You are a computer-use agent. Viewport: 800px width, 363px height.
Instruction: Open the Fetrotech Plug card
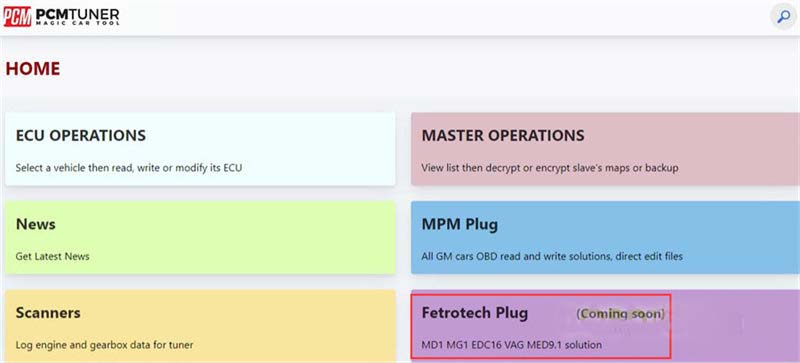pyautogui.click(x=606, y=326)
